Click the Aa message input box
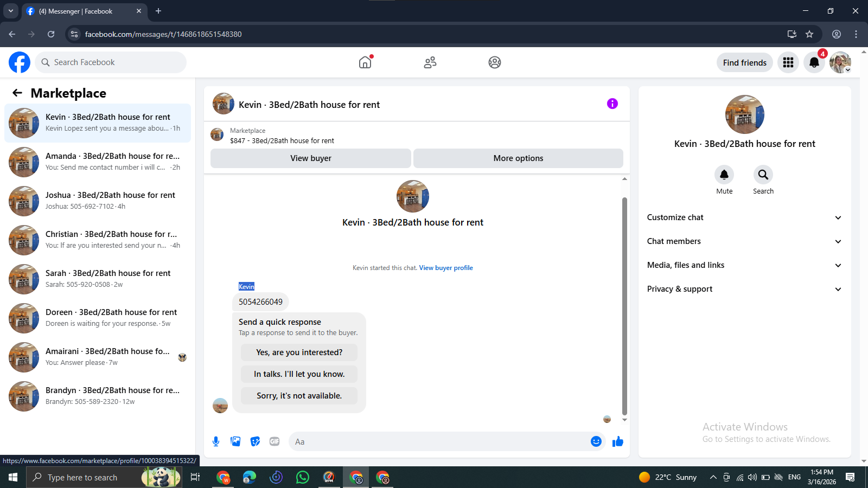The width and height of the screenshot is (868, 488). tap(439, 441)
